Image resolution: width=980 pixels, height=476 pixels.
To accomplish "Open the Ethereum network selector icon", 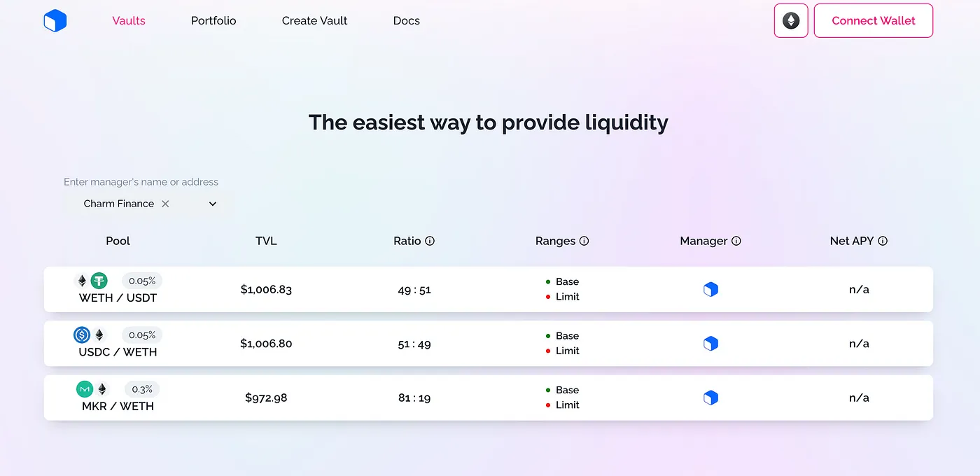I will click(791, 21).
